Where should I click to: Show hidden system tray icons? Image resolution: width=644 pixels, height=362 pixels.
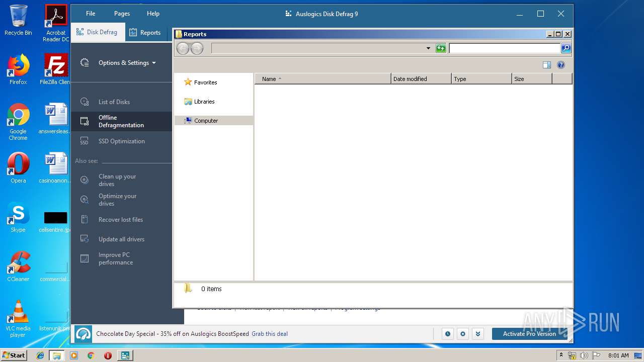tap(561, 355)
